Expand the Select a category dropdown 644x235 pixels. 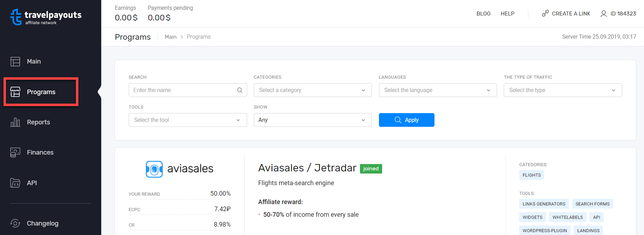pos(313,90)
